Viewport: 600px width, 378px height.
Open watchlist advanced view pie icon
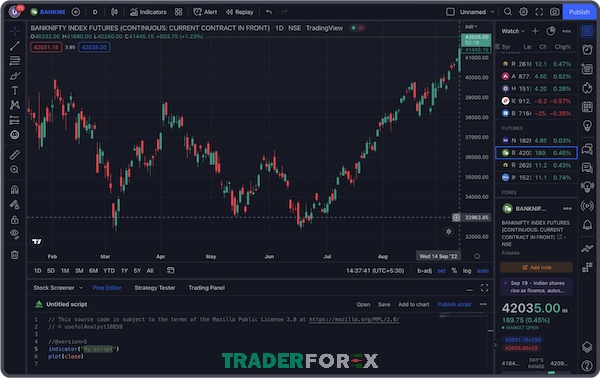551,31
